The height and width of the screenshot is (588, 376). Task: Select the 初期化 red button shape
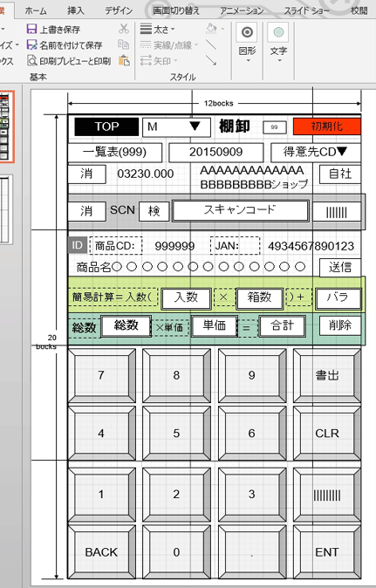[327, 126]
